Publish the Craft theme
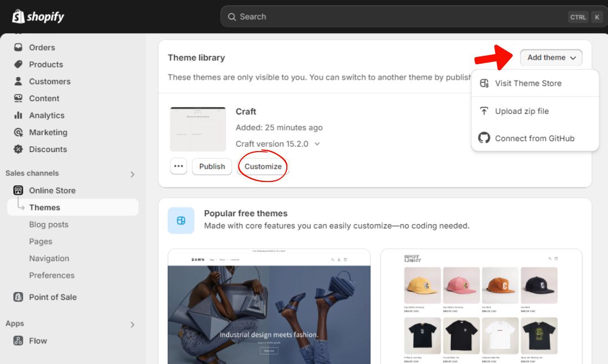This screenshot has height=364, width=608. (212, 167)
